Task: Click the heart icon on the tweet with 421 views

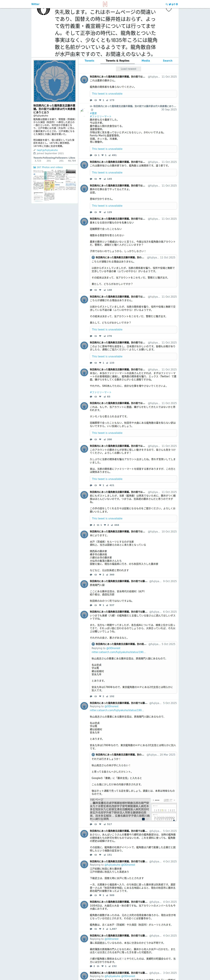Action: click(x=100, y=485)
